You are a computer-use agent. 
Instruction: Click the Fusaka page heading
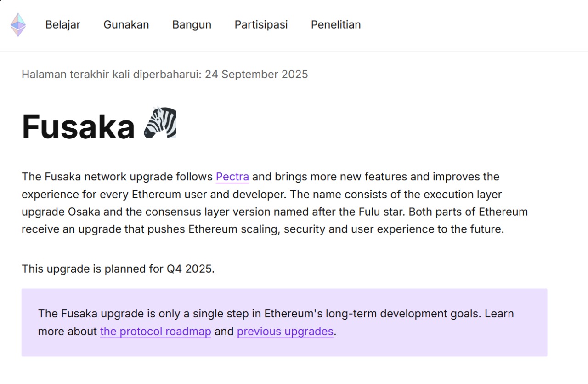click(78, 127)
